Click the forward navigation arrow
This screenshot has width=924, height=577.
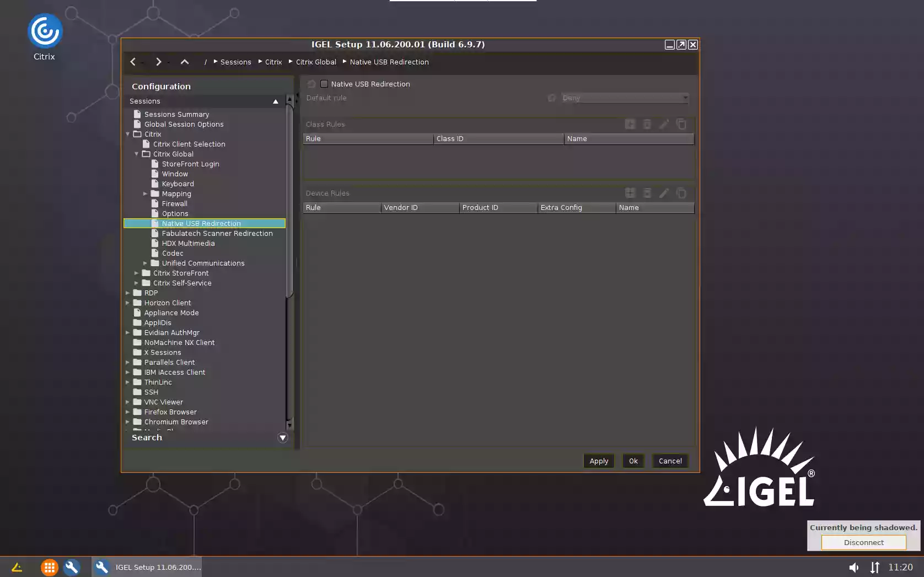tap(158, 62)
